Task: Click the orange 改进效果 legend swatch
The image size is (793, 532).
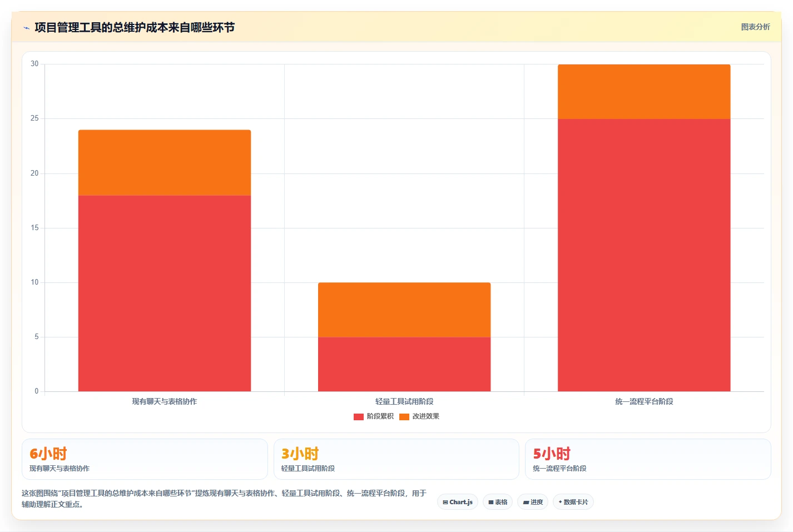Action: coord(404,416)
